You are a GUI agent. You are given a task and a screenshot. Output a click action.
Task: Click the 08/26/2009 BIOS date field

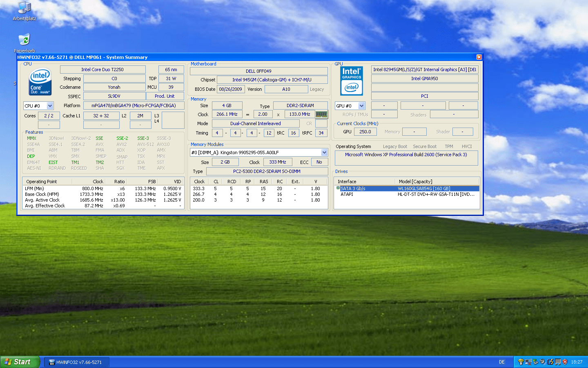click(231, 89)
